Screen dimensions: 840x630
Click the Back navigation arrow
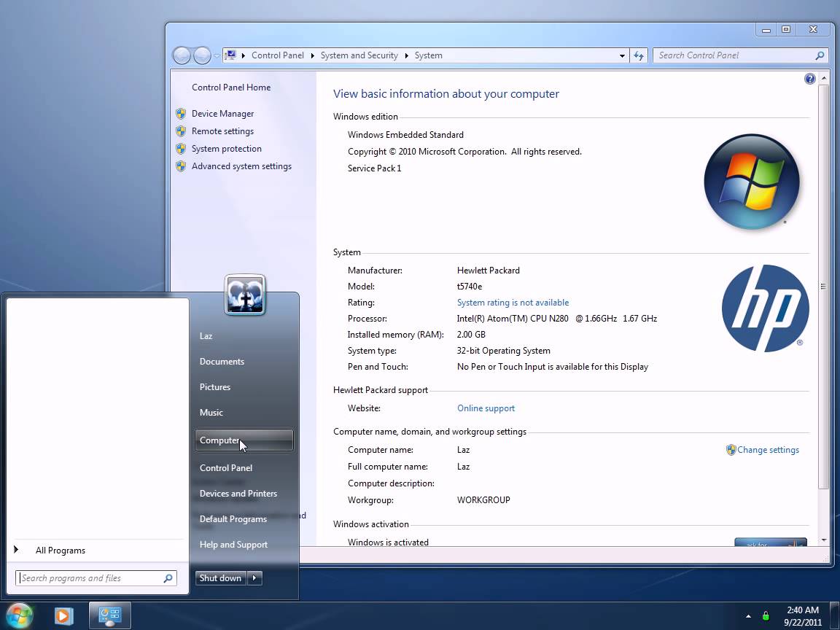point(182,55)
